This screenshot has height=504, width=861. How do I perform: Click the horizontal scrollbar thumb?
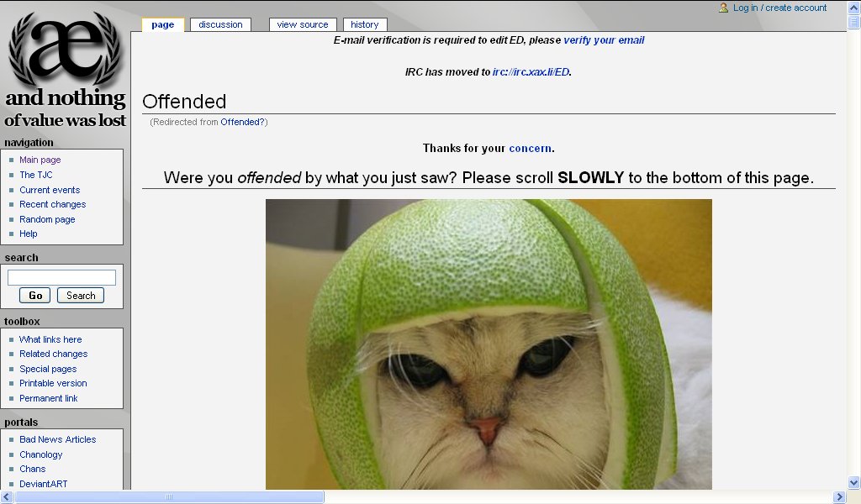(x=169, y=497)
